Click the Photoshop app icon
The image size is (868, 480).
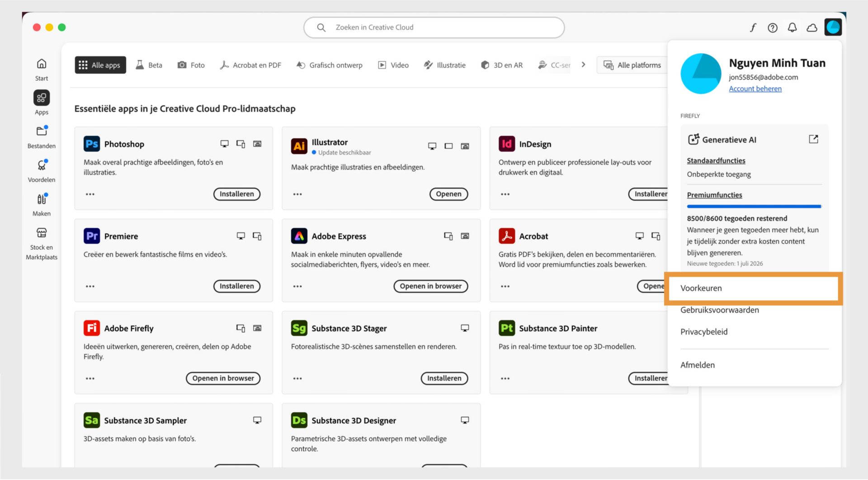[x=92, y=144]
